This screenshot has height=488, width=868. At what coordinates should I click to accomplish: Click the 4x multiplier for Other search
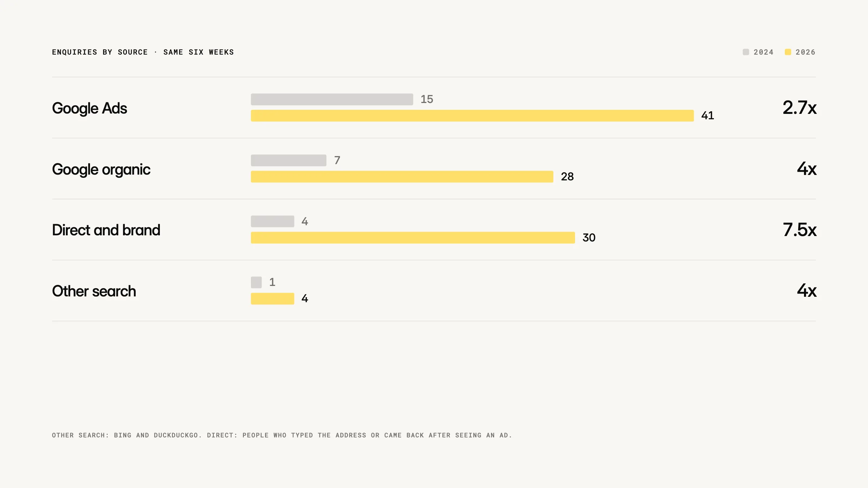coord(807,291)
